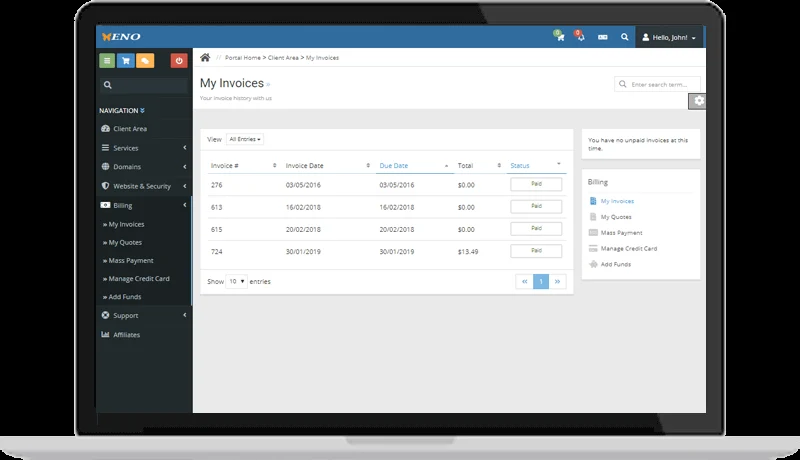Screen dimensions: 800x460
Task: Expand the Services navigation menu
Action: tap(144, 148)
